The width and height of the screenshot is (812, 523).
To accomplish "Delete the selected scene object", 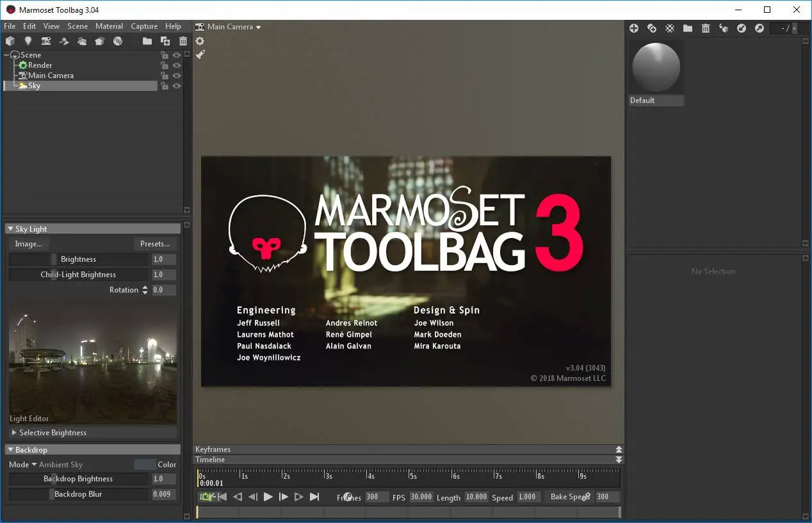I will [x=183, y=41].
